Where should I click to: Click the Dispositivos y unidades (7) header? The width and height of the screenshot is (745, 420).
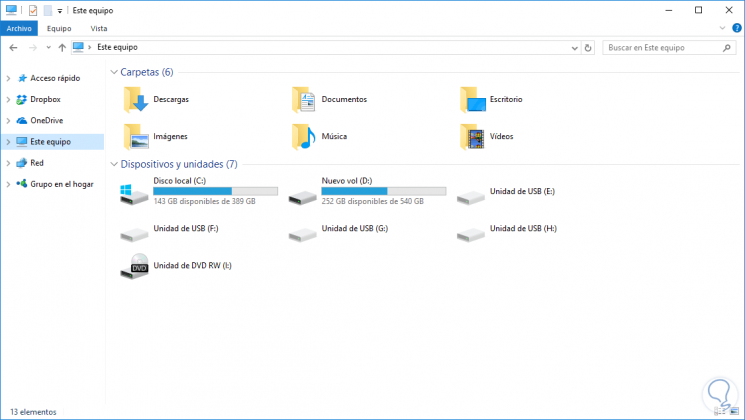179,164
